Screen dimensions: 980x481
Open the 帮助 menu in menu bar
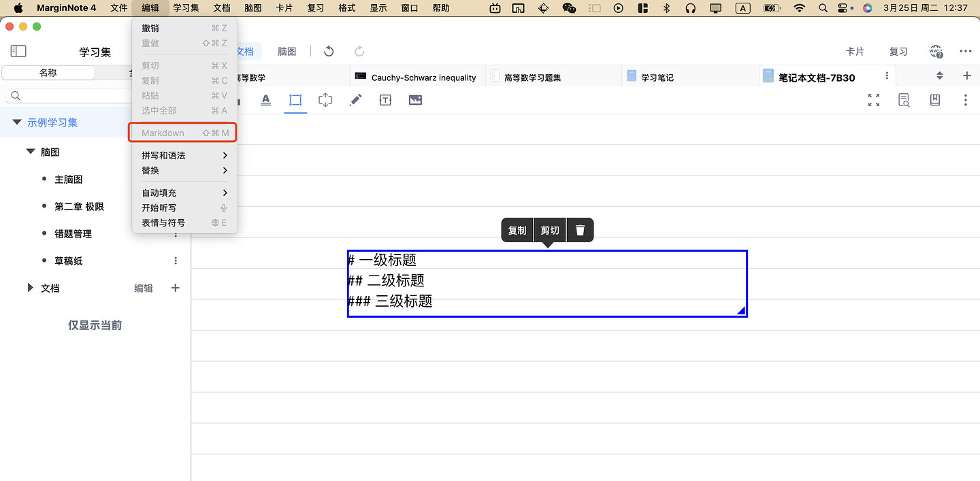pos(441,8)
